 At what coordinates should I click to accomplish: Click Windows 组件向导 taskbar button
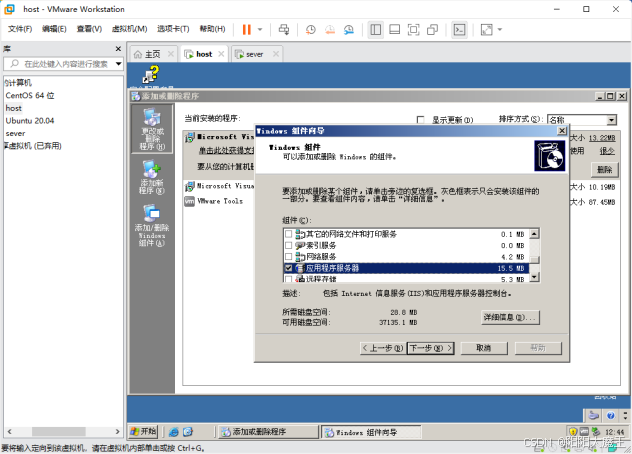pyautogui.click(x=372, y=432)
